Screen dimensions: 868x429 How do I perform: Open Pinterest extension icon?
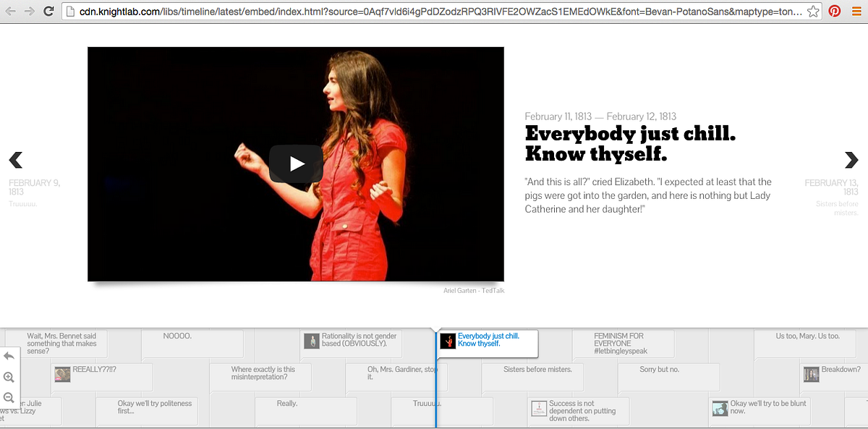835,11
